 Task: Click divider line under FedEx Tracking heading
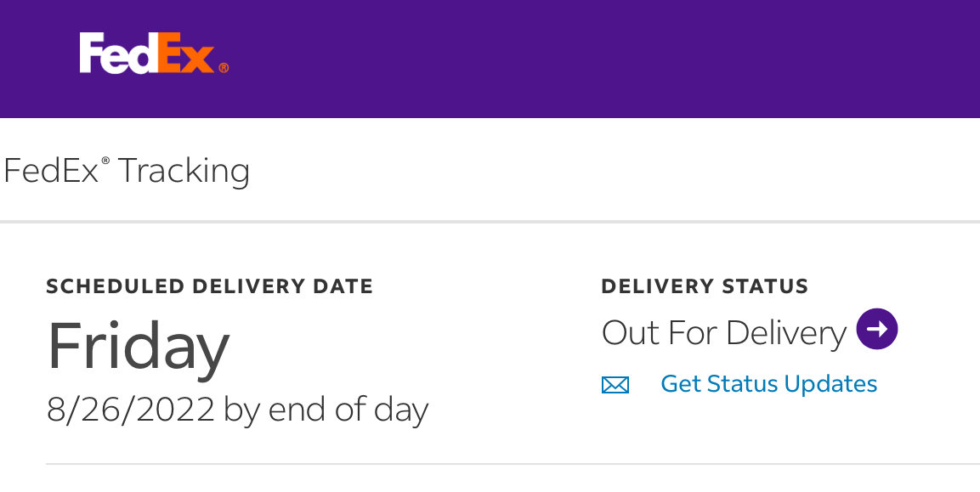click(x=490, y=221)
